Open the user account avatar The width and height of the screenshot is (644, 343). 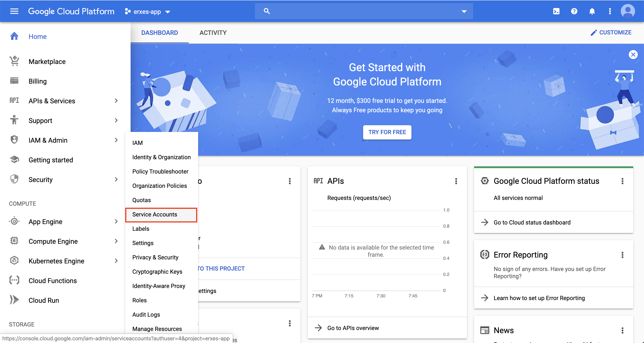(627, 11)
